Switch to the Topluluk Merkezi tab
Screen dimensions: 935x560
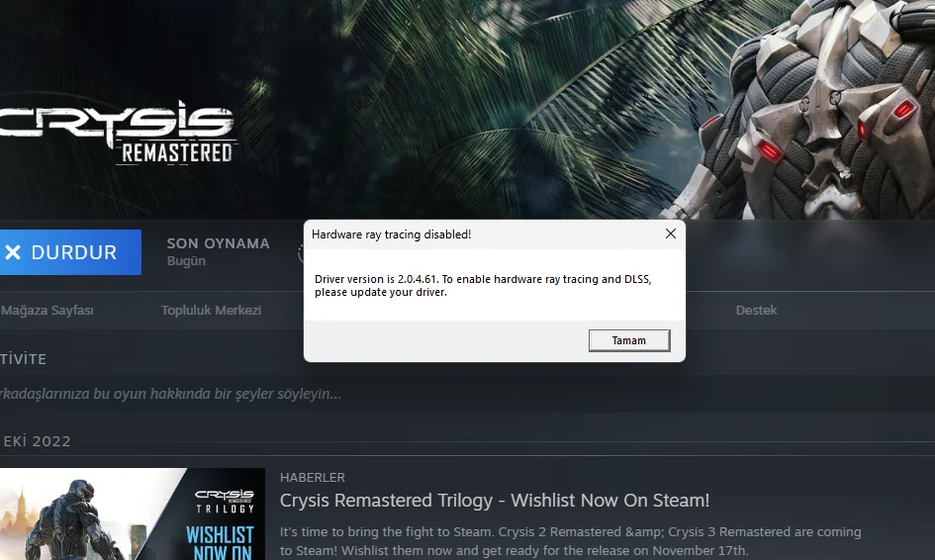tap(211, 310)
